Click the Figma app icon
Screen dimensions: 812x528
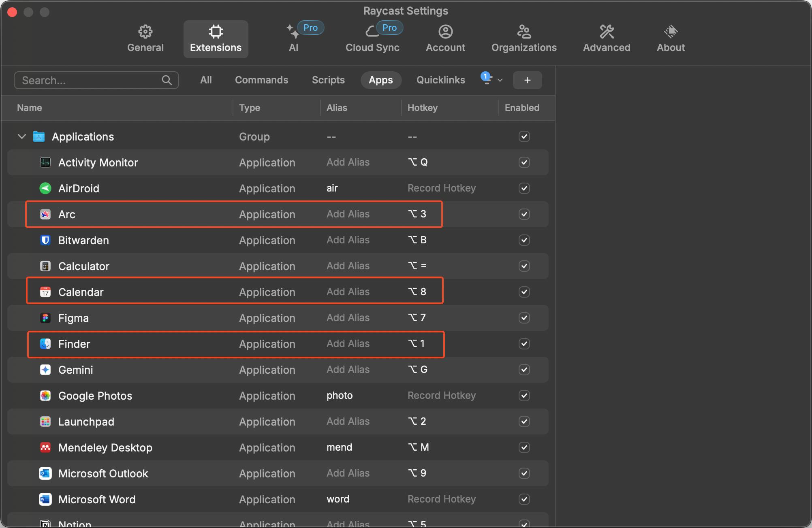click(x=45, y=318)
